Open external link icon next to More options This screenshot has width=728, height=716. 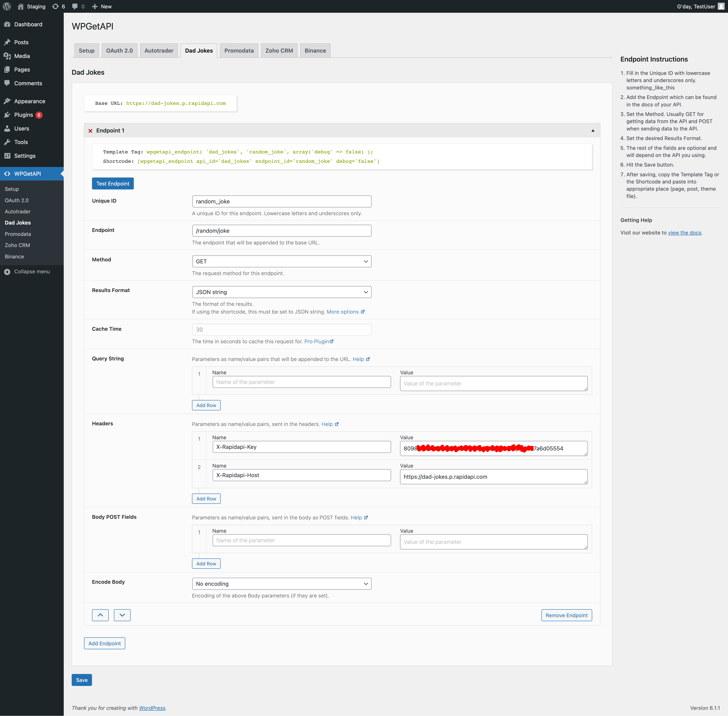point(363,312)
